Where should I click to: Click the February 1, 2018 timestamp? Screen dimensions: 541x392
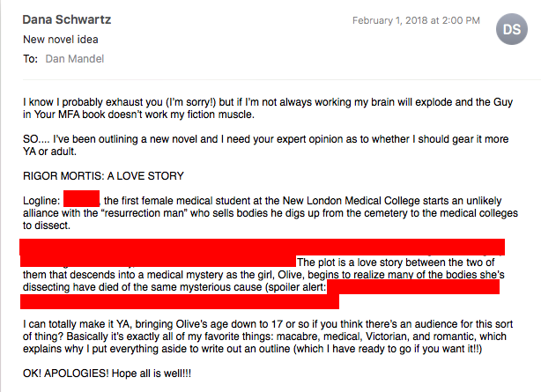(x=416, y=20)
